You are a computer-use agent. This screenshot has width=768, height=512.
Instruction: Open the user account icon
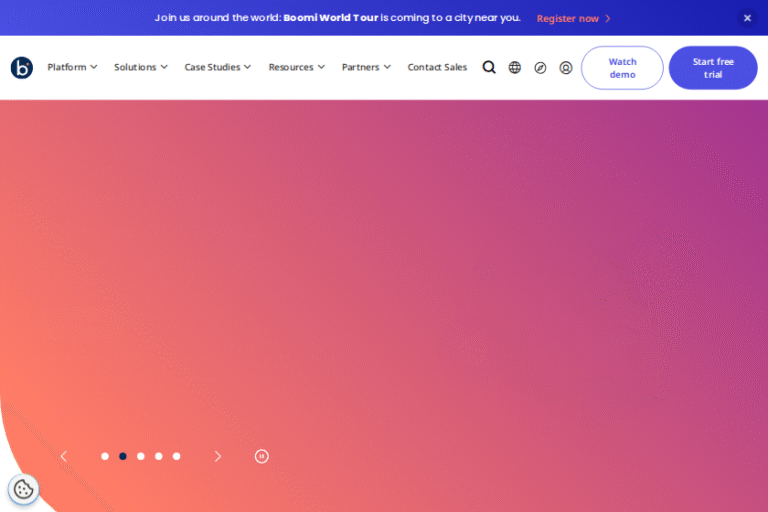566,68
